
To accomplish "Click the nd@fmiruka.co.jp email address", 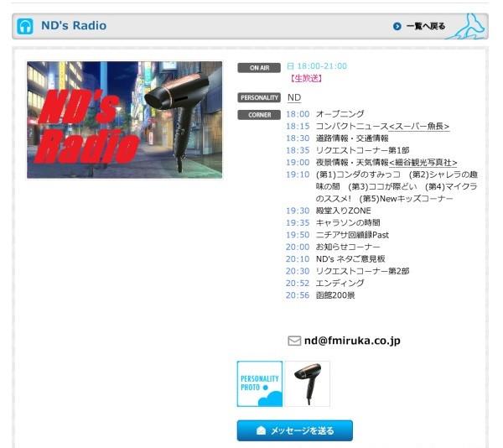I will pos(352,341).
